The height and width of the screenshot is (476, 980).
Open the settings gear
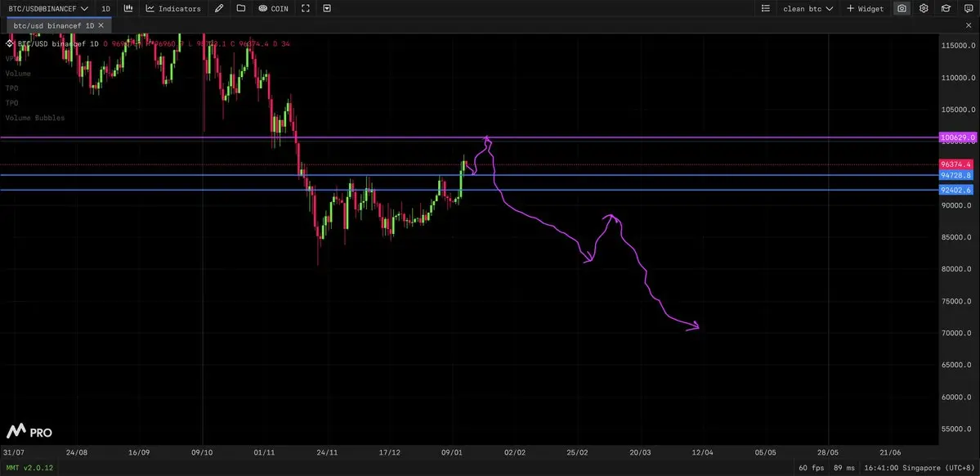pyautogui.click(x=924, y=9)
